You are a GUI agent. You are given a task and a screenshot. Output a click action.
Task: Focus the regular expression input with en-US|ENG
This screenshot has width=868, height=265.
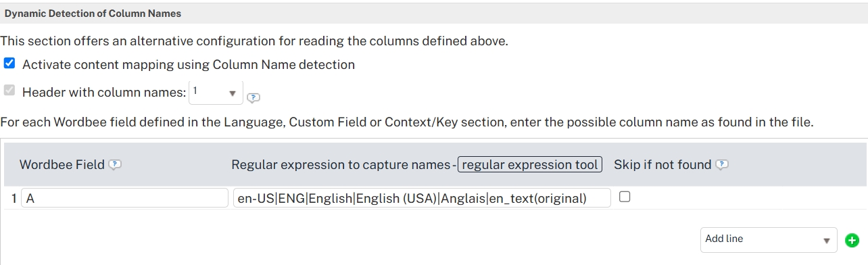[422, 198]
